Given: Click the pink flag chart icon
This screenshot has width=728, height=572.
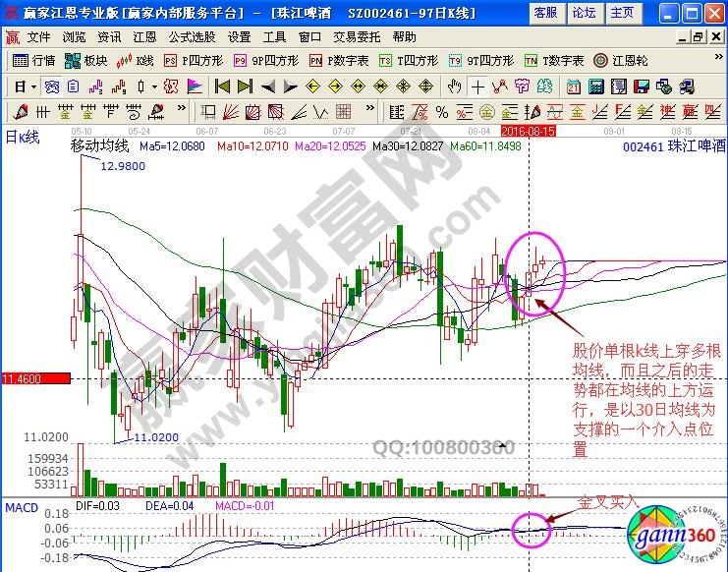Looking at the screenshot, I should tap(195, 86).
